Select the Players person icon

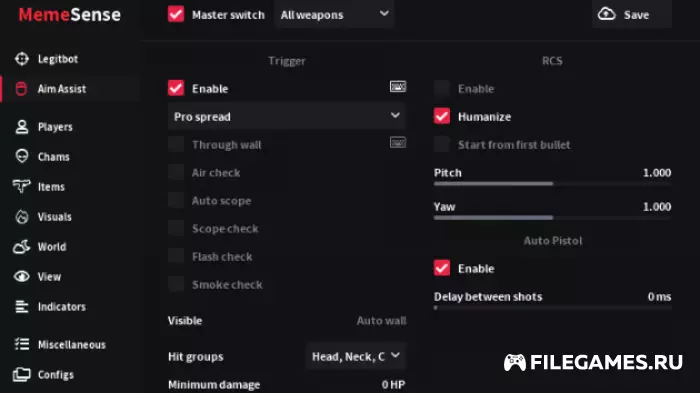coord(21,127)
